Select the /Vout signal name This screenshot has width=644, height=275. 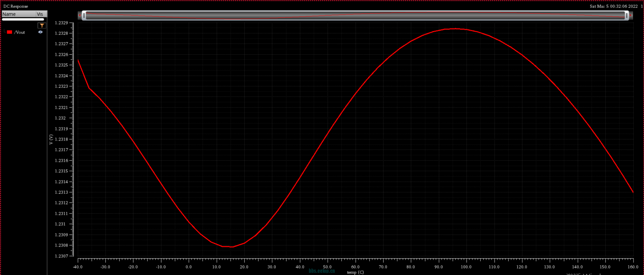[x=20, y=32]
